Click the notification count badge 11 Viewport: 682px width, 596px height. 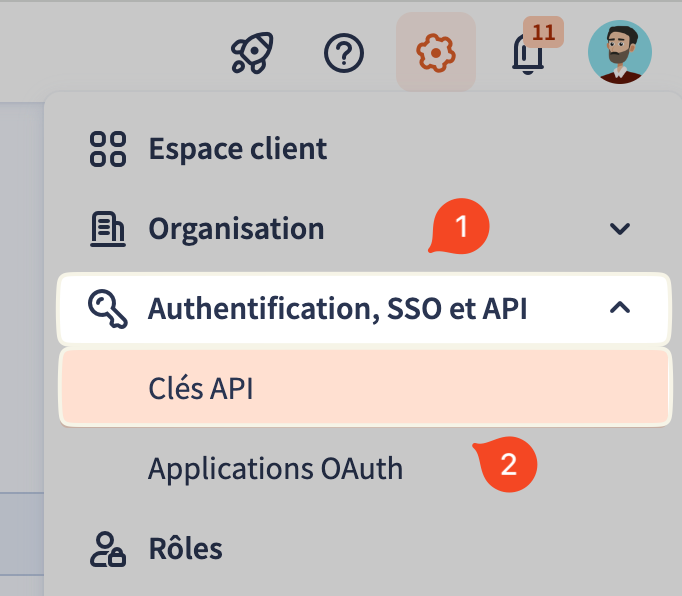click(543, 32)
